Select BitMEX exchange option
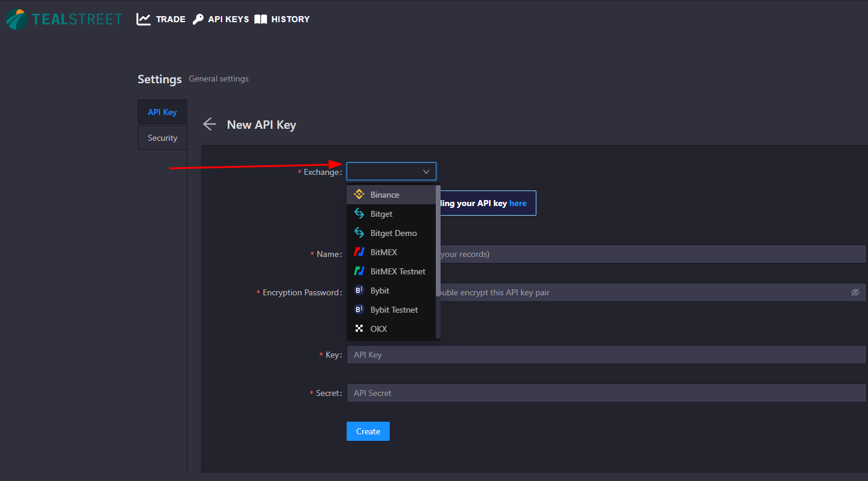Viewport: 868px width, 481px height. coord(391,252)
